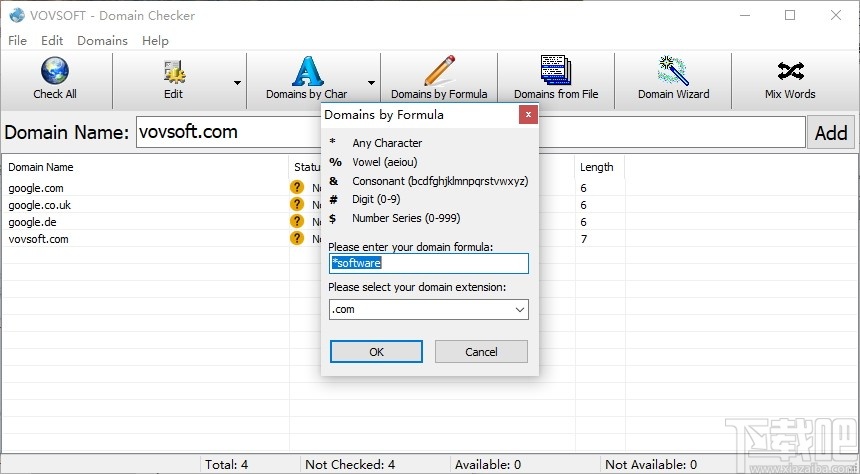Click the Available: 0 status entry
Image resolution: width=860 pixels, height=474 pixels.
(x=488, y=465)
